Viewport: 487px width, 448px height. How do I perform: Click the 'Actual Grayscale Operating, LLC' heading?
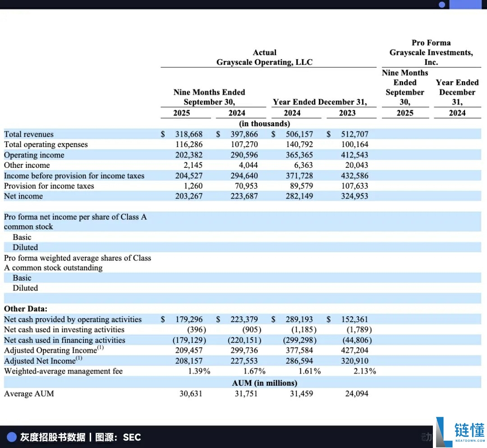(x=265, y=57)
